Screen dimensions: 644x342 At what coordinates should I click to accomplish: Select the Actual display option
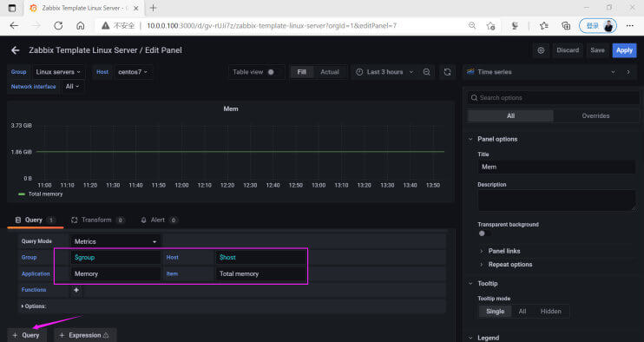pos(330,72)
